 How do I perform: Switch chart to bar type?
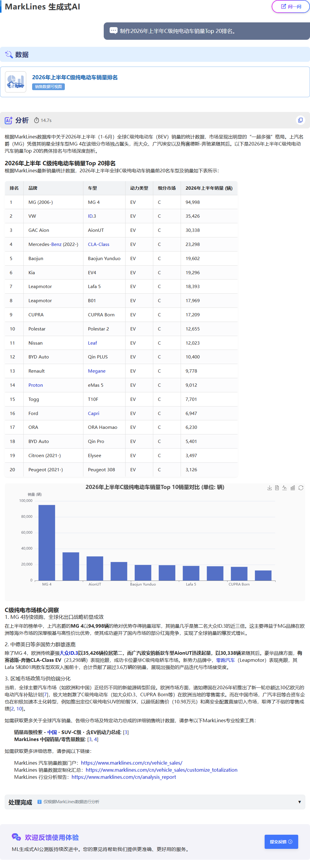tap(293, 487)
